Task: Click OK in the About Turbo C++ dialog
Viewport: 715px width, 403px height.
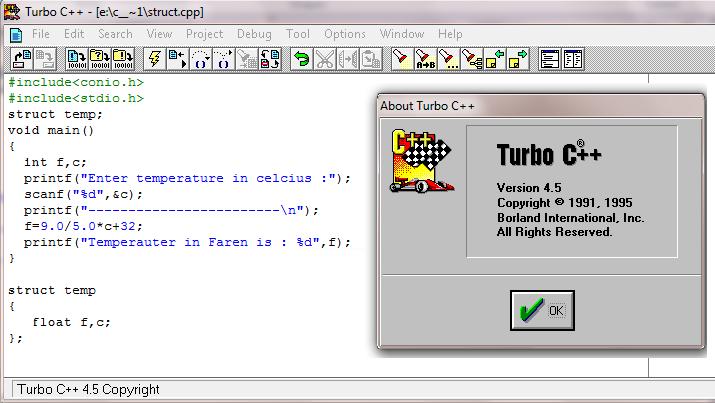Action: pyautogui.click(x=542, y=310)
